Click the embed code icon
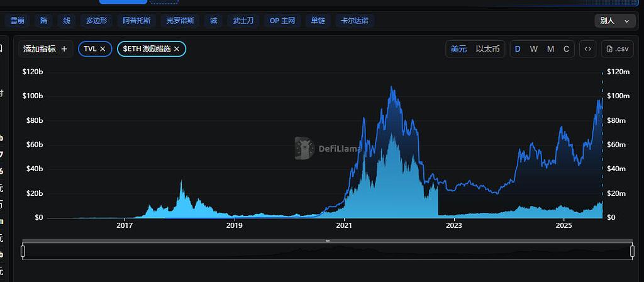Viewport: 644px width, 282px height. 588,48
